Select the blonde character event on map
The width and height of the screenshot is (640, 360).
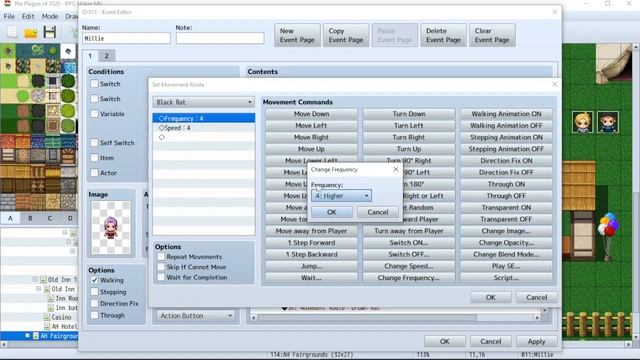pyautogui.click(x=582, y=122)
